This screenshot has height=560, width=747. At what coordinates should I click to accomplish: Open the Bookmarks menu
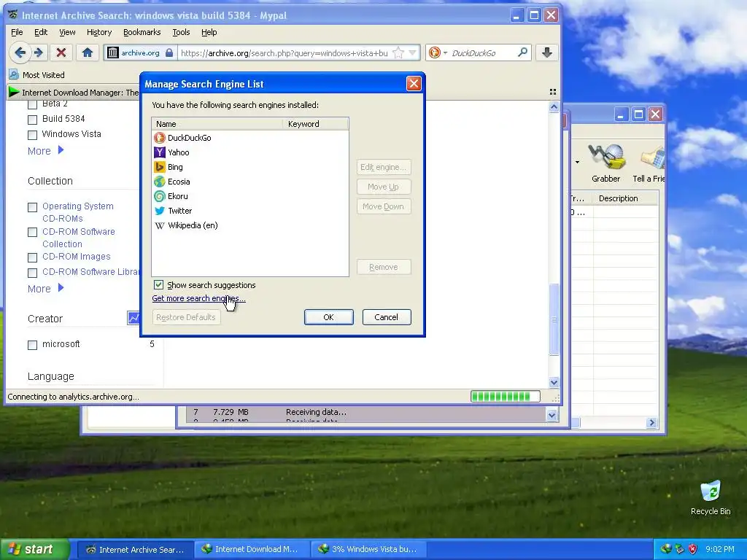tap(142, 32)
